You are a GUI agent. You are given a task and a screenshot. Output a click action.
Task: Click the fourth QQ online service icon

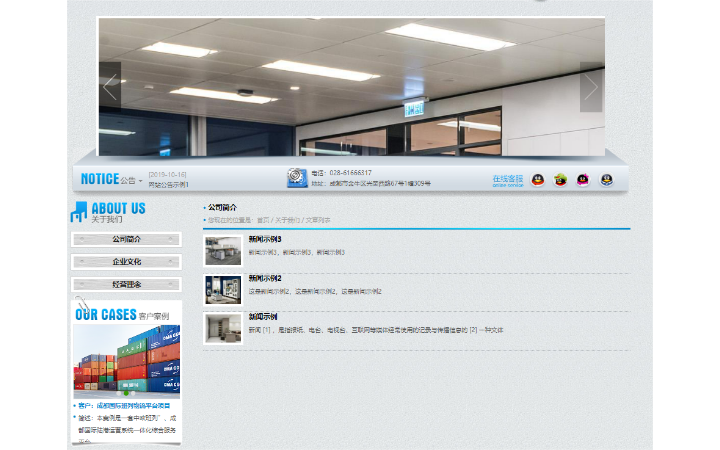[x=606, y=180]
